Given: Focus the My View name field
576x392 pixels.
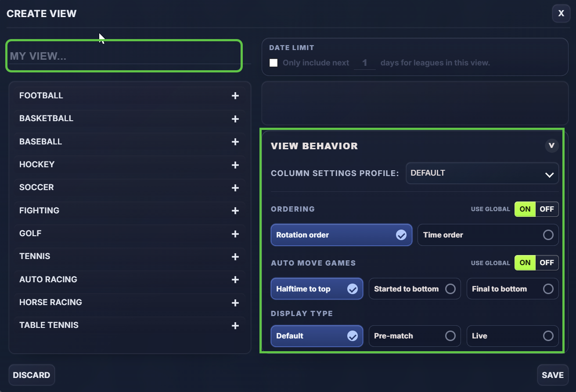Looking at the screenshot, I should (124, 56).
